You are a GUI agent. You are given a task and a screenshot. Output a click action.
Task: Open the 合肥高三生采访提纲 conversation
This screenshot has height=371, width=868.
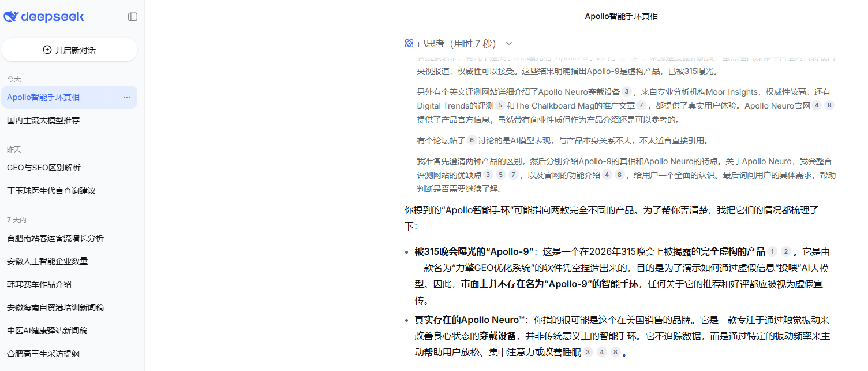point(69,354)
